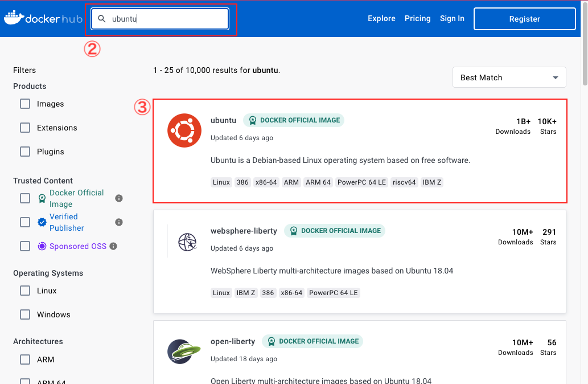
Task: Open the ubuntu logo thumbnail
Action: (184, 130)
